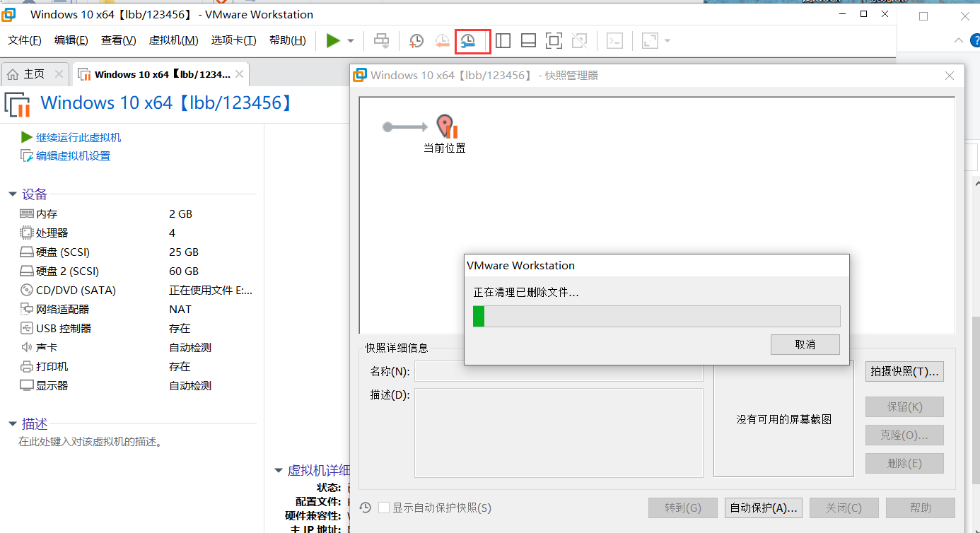This screenshot has width=980, height=533.
Task: Click the 60 GB disk size value
Action: (x=184, y=271)
